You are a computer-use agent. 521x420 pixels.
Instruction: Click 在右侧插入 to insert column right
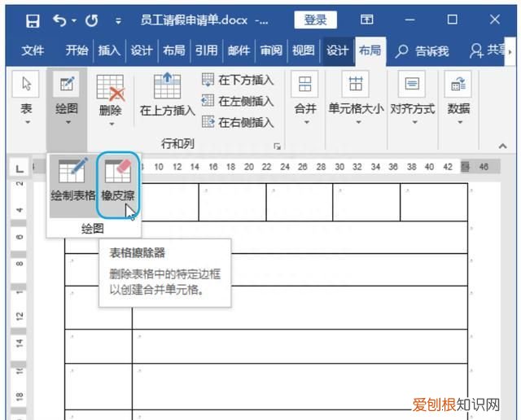238,122
